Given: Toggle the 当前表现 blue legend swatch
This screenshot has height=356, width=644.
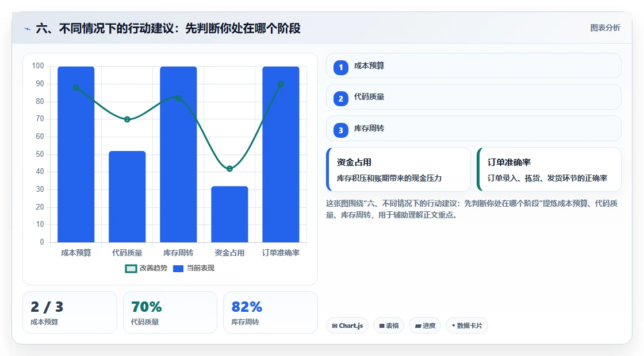Looking at the screenshot, I should click(178, 269).
